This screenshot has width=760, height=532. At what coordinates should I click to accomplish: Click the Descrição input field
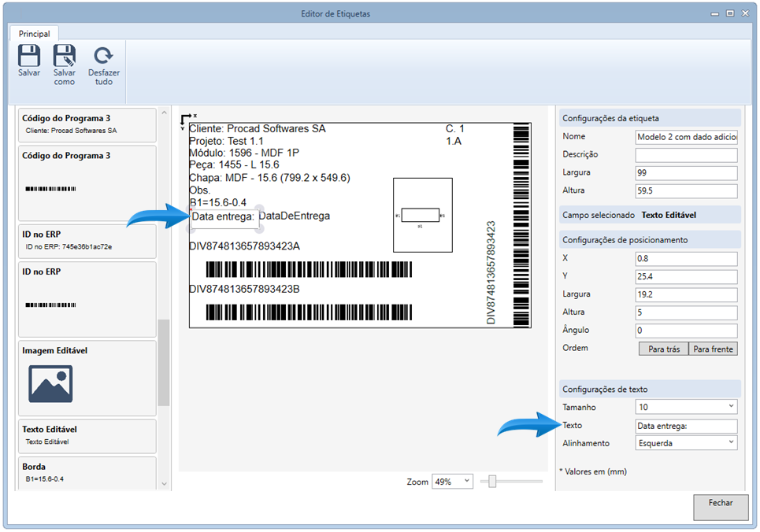tap(685, 155)
